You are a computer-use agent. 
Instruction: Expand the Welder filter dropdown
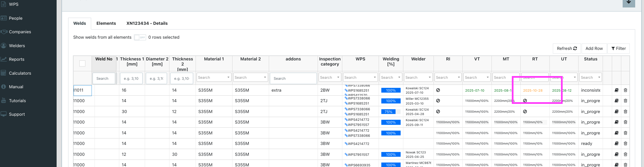click(x=418, y=77)
